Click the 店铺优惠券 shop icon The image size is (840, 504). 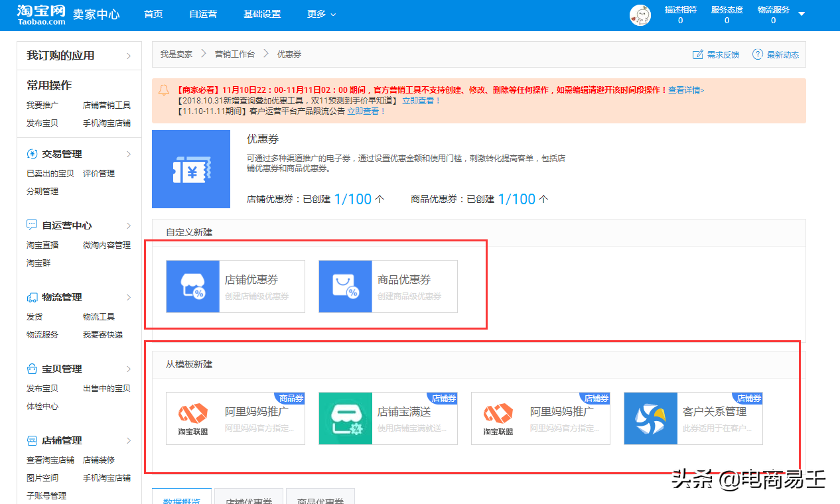[x=192, y=286]
